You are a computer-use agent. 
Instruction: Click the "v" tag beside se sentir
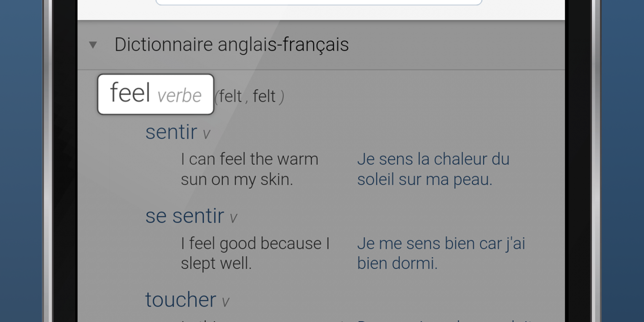233,218
